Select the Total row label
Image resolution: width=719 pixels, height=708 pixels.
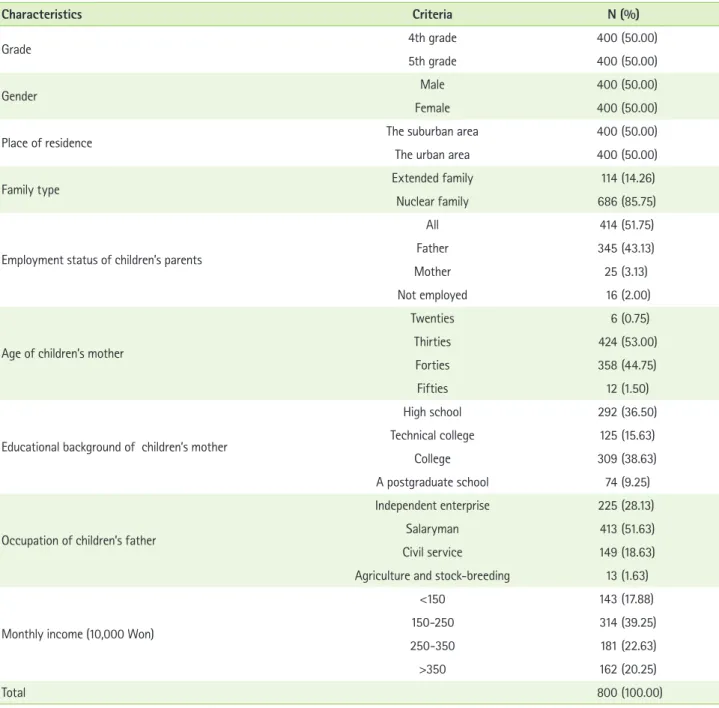click(13, 692)
